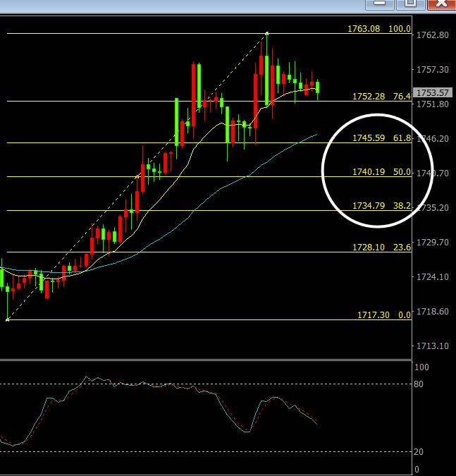Click the 1762.80 price axis value

[433, 35]
